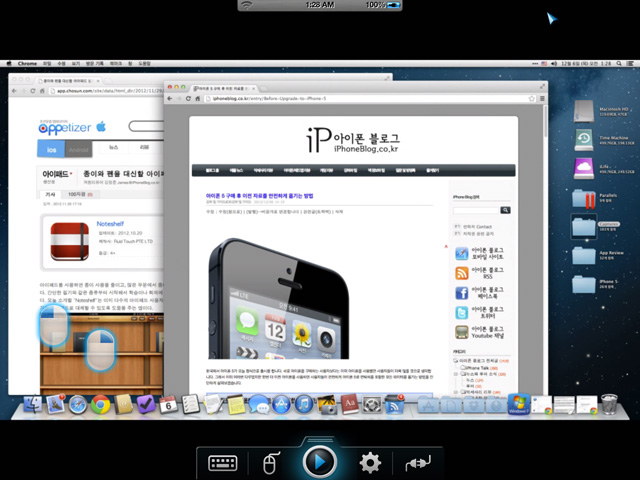Open the blue article title link on iPhoneBlog
Image resolution: width=640 pixels, height=480 pixels.
click(x=260, y=196)
